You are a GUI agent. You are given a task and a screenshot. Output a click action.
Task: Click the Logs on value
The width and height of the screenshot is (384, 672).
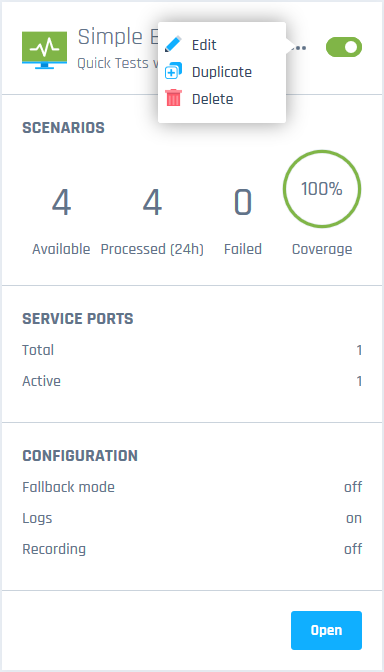pos(354,518)
